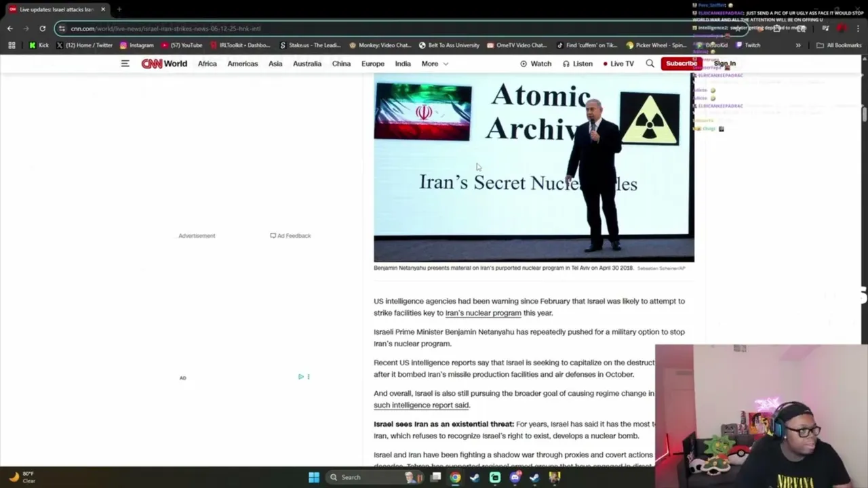Select the Live updates: Israel attacks Iran tab
Screen dimensions: 868x488
click(57, 9)
